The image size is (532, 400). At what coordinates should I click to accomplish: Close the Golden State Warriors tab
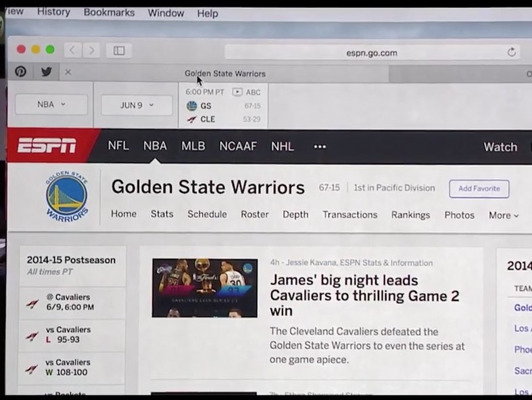click(68, 72)
